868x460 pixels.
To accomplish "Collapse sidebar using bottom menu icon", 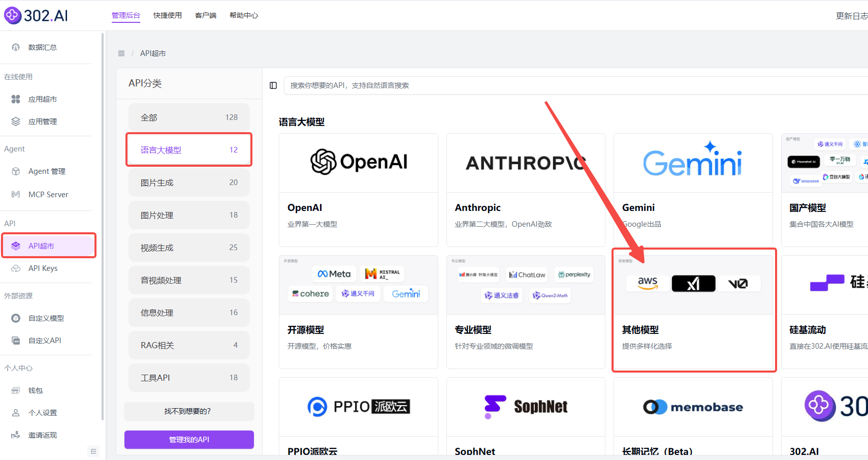I will [93, 451].
